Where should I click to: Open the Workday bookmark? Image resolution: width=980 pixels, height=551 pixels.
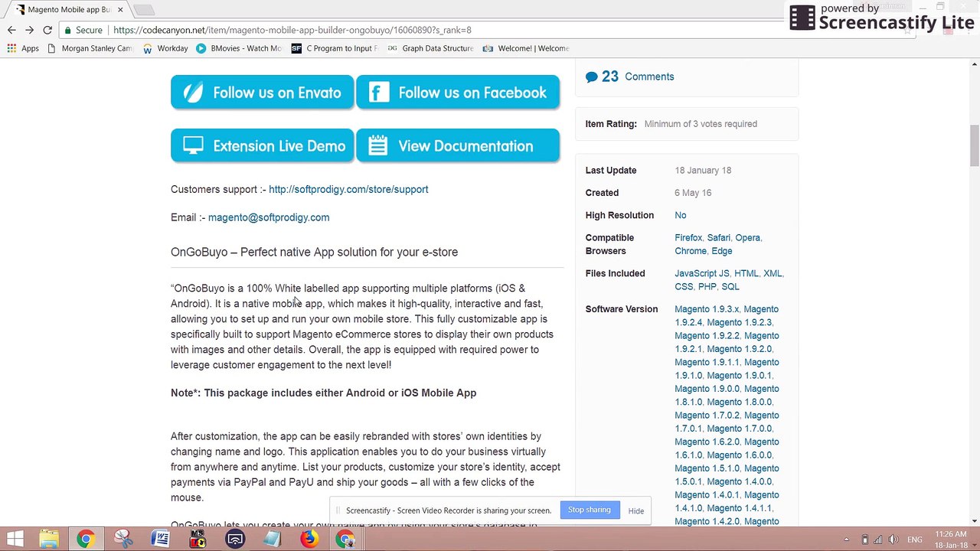[165, 48]
